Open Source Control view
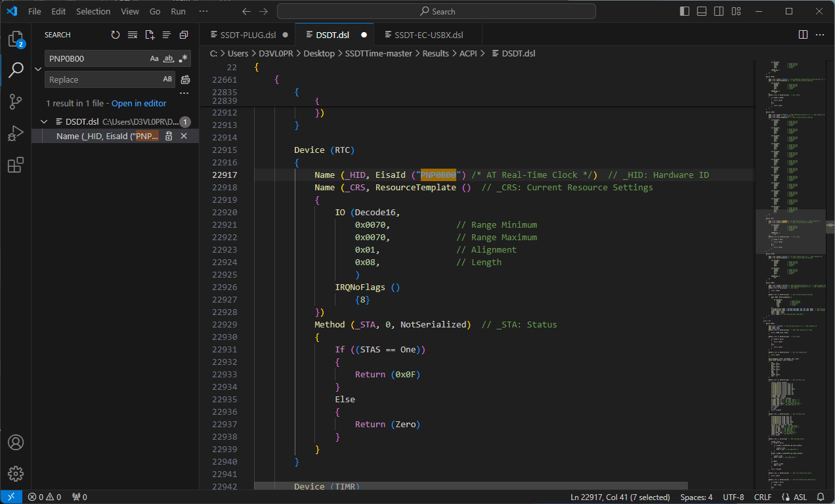 [x=16, y=102]
